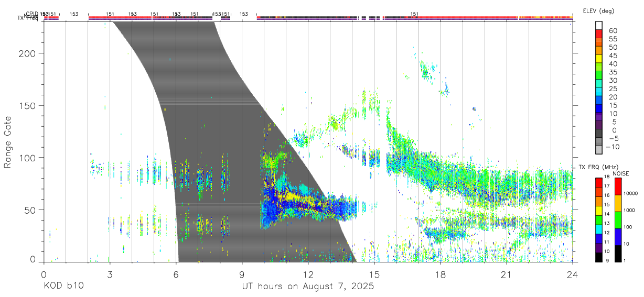
Task: Click the '151' CPID label above hour 17
Action: pos(414,14)
